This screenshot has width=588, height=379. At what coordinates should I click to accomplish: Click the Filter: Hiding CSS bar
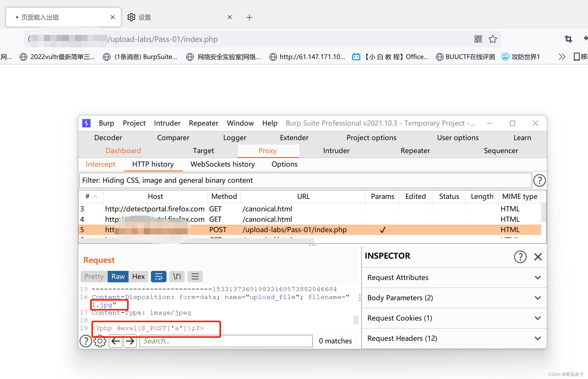coord(305,180)
